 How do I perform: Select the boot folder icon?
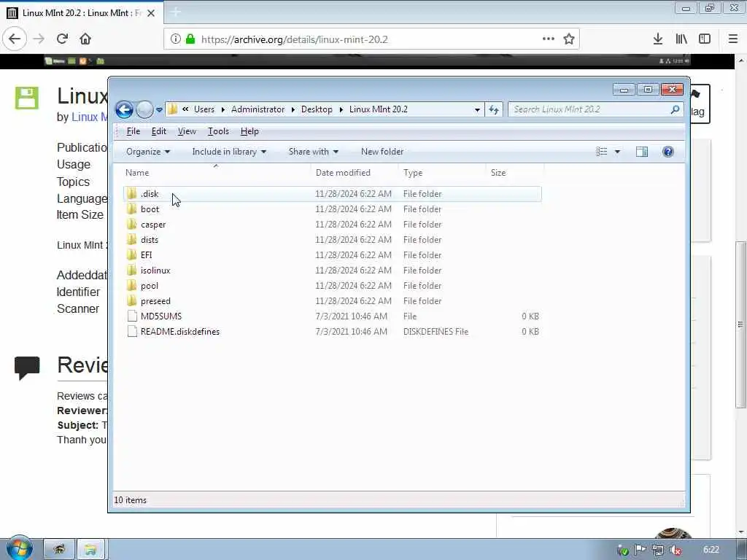pos(132,209)
